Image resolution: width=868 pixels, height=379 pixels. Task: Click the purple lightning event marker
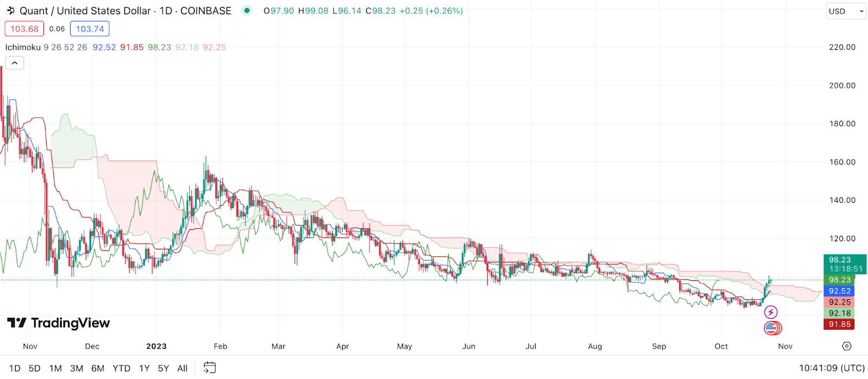(771, 312)
